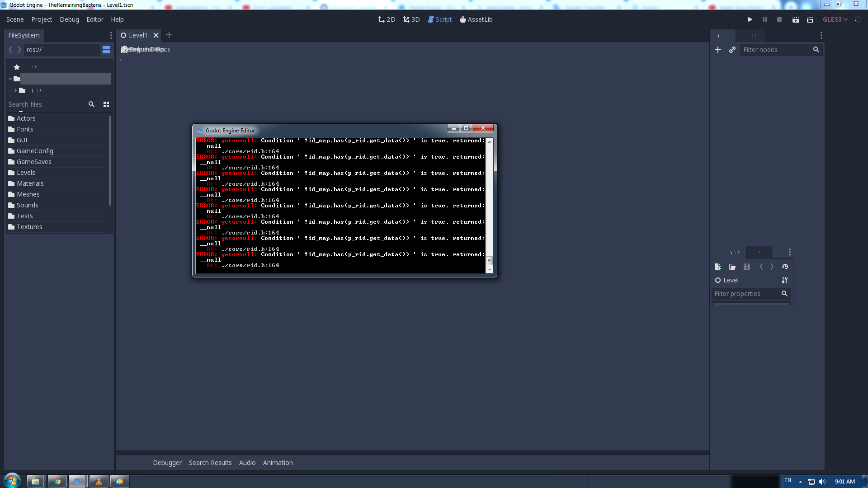Screen dimensions: 868x488
Task: Open the Scene panel options menu
Action: pyautogui.click(x=821, y=35)
